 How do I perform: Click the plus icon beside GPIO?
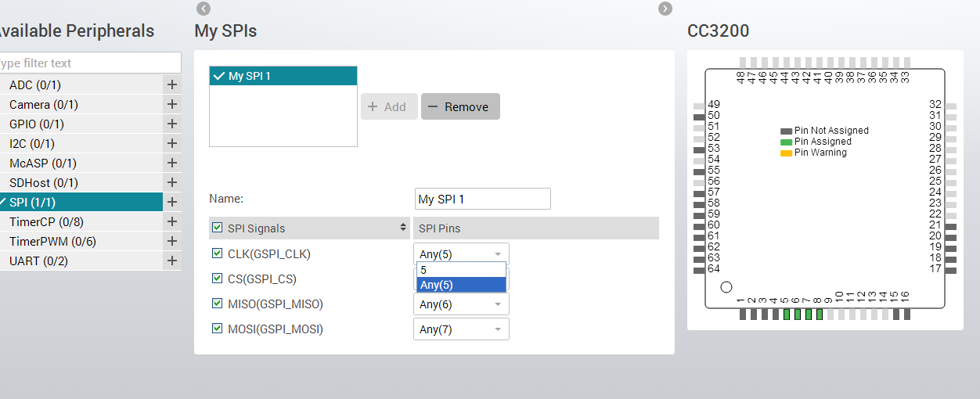(172, 124)
